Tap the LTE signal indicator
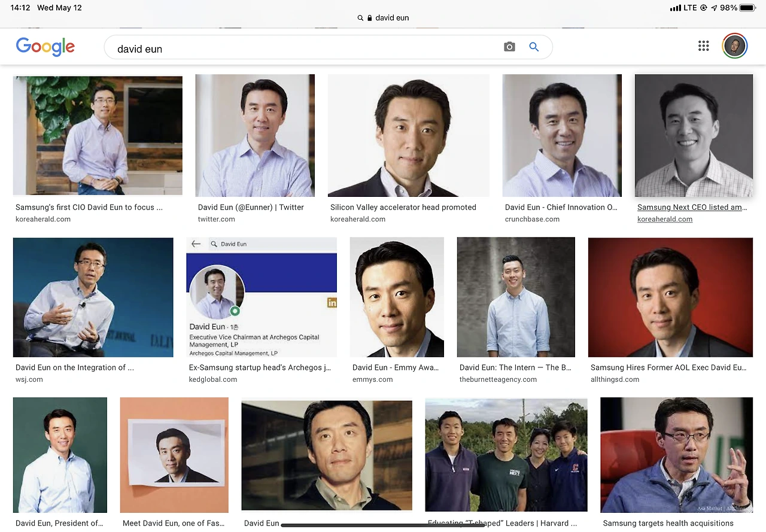Image resolution: width=766 pixels, height=532 pixels. [683, 8]
